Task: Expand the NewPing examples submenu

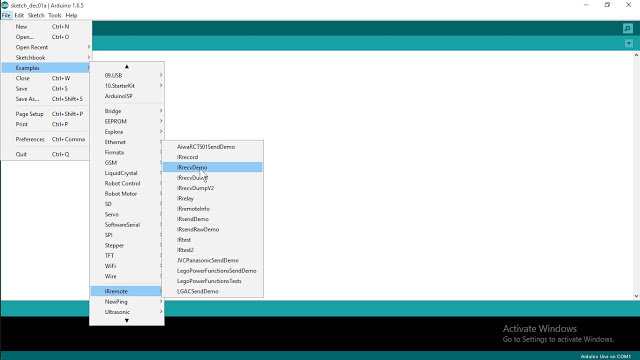Action: 127,302
